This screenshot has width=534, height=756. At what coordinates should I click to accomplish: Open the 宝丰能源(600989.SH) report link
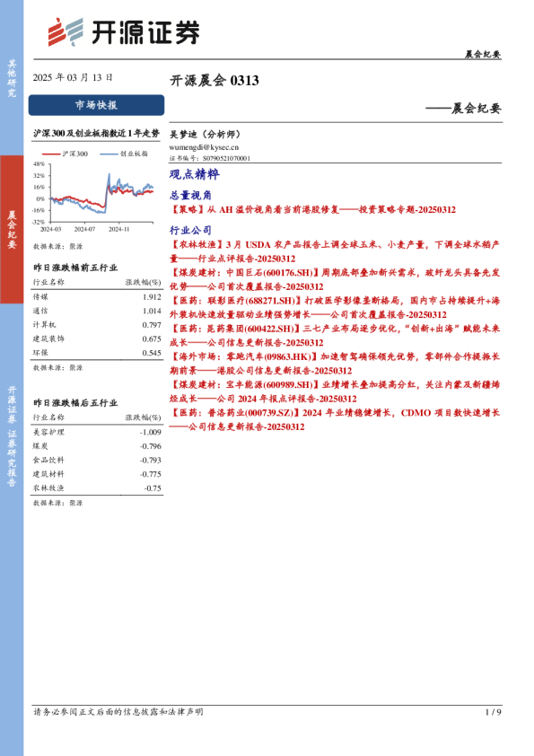(x=335, y=391)
